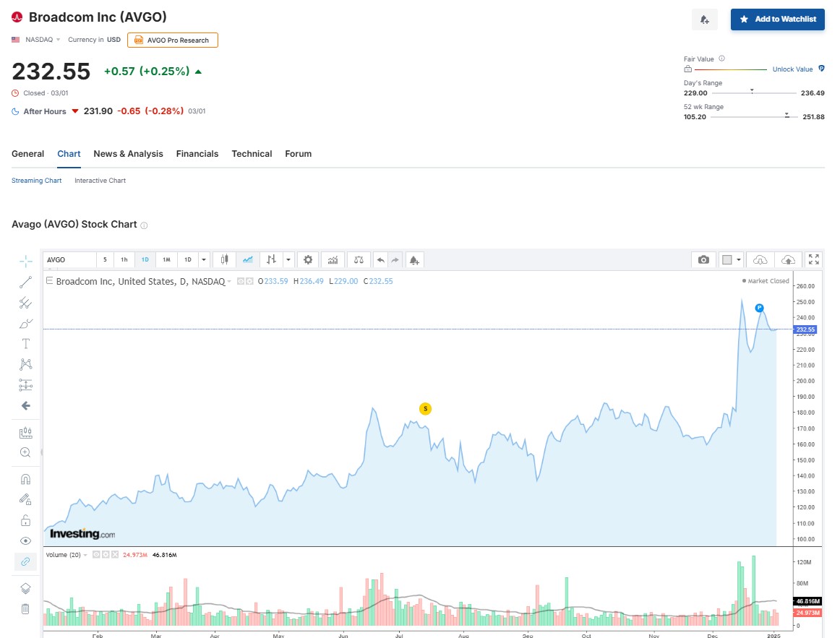Toggle the linked drawings chain icon
The width and height of the screenshot is (840, 638).
click(x=26, y=561)
